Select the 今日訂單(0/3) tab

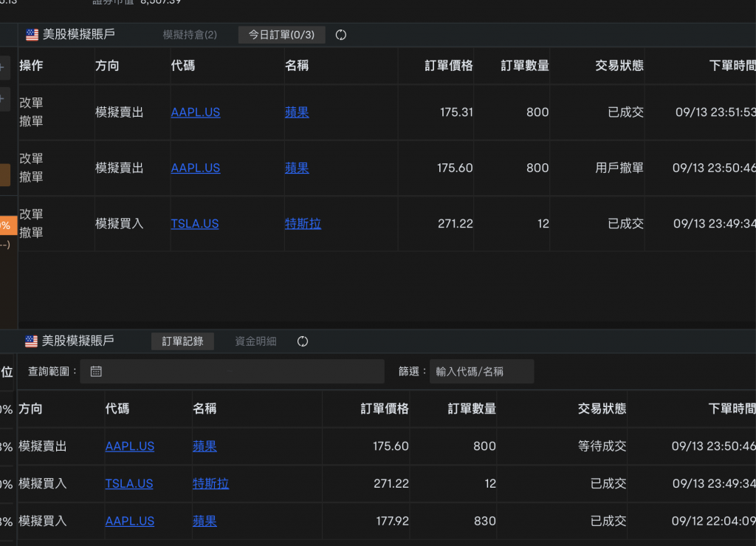point(281,35)
